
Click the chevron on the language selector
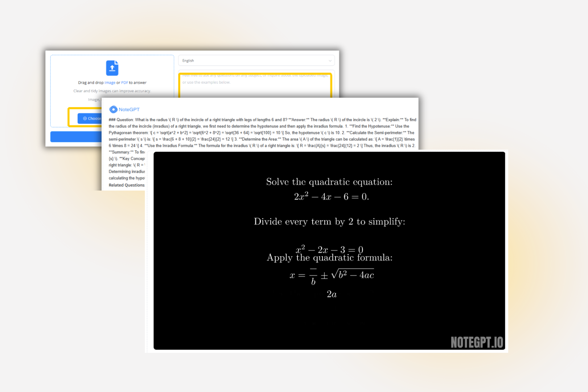[329, 61]
